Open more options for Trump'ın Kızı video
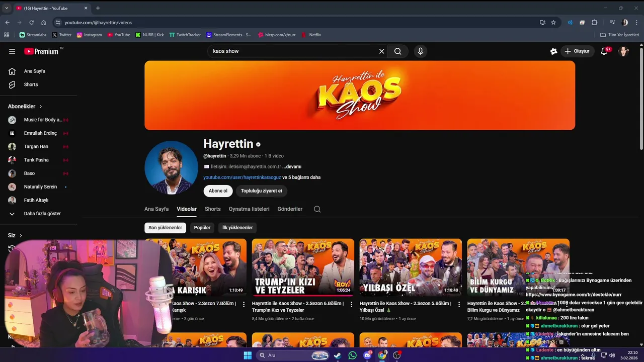 [x=351, y=304]
